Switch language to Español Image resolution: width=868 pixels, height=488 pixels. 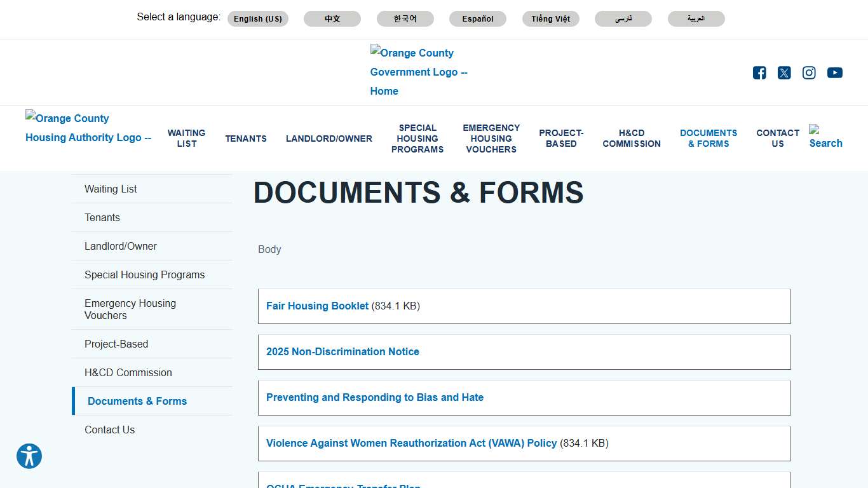click(x=477, y=18)
